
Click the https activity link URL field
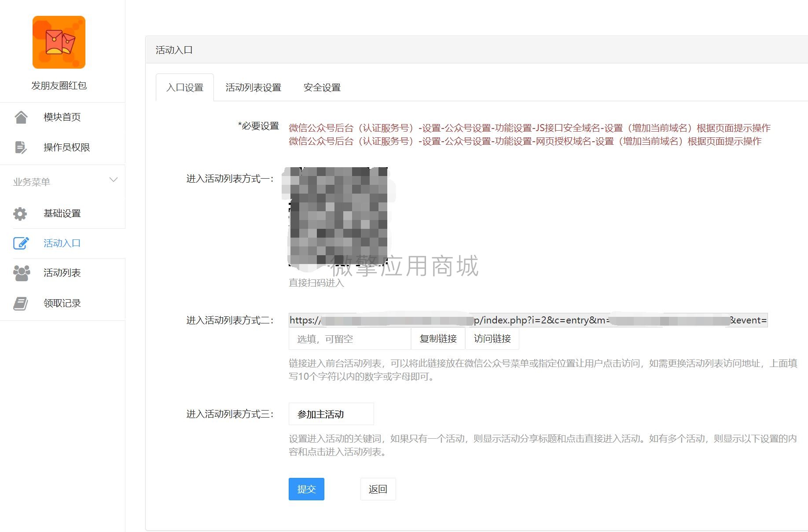point(528,320)
